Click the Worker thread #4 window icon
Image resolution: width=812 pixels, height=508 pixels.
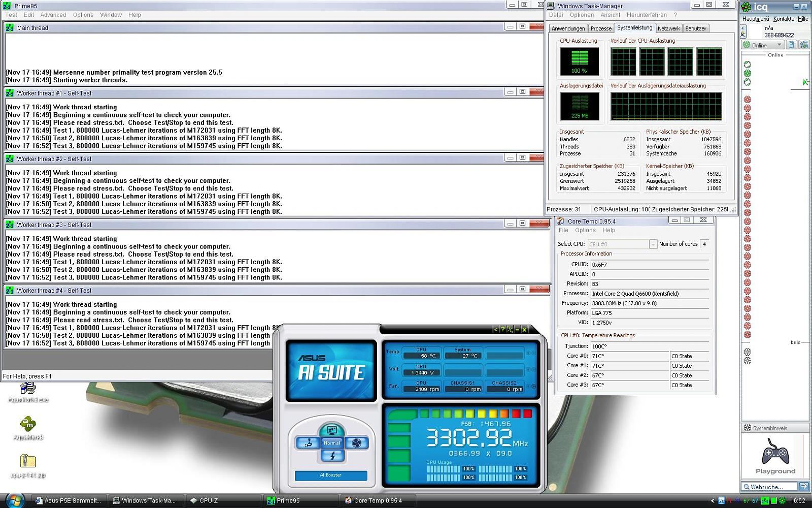tap(10, 291)
